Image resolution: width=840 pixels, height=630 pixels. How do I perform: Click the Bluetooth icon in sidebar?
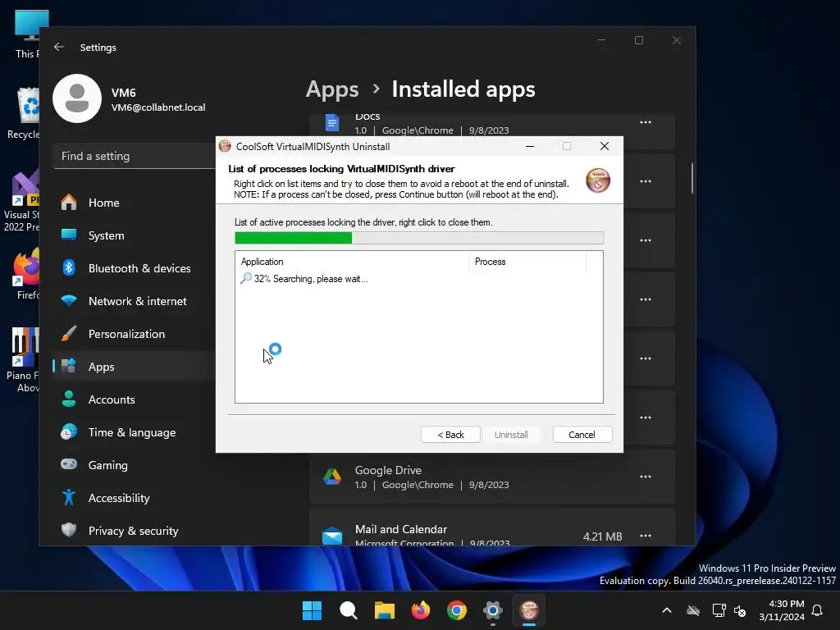coord(69,267)
